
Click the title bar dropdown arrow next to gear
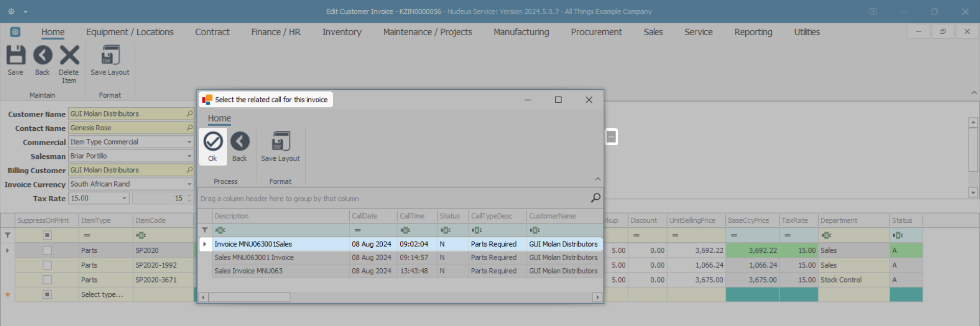pyautogui.click(x=25, y=11)
